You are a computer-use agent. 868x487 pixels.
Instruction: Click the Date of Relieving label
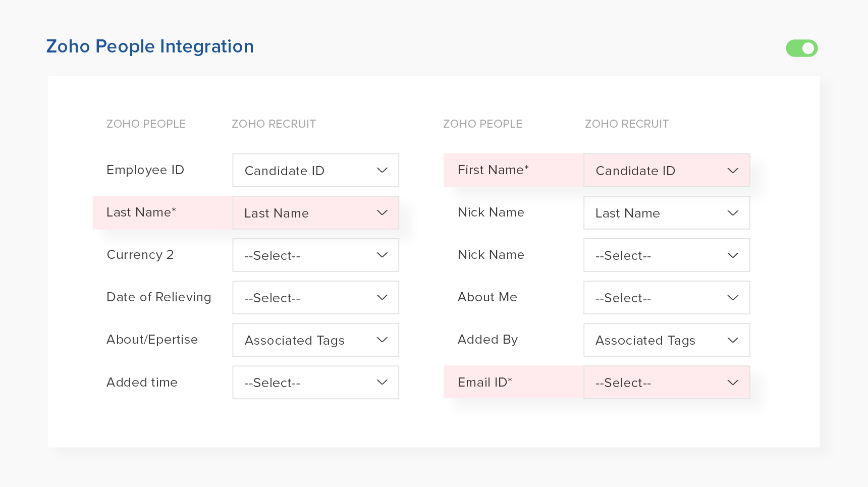tap(159, 297)
